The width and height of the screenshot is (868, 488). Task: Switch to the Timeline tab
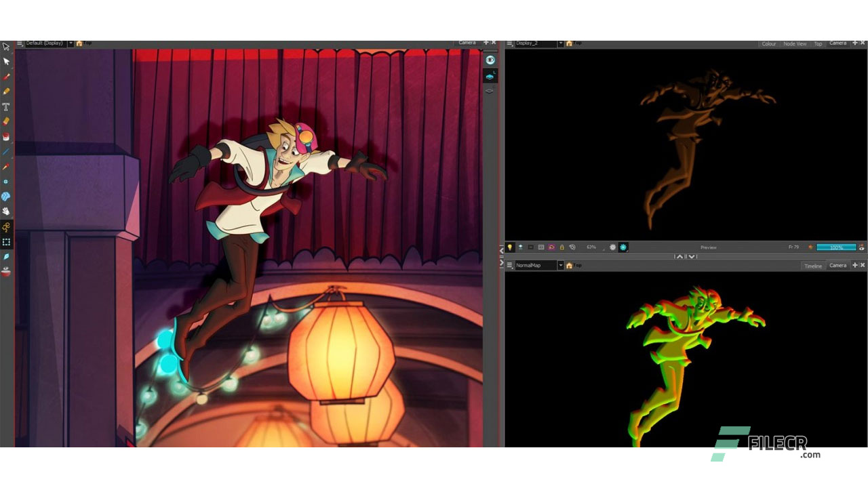coord(813,266)
